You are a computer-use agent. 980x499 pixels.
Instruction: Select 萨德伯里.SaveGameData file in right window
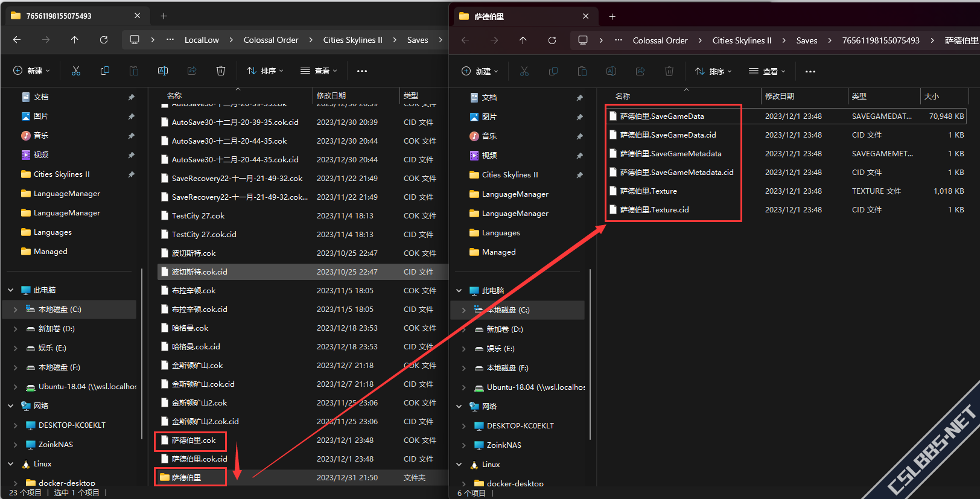(x=662, y=116)
